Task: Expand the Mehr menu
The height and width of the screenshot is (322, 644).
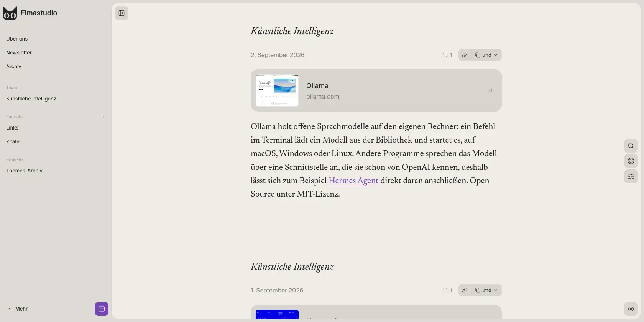Action: click(18, 309)
